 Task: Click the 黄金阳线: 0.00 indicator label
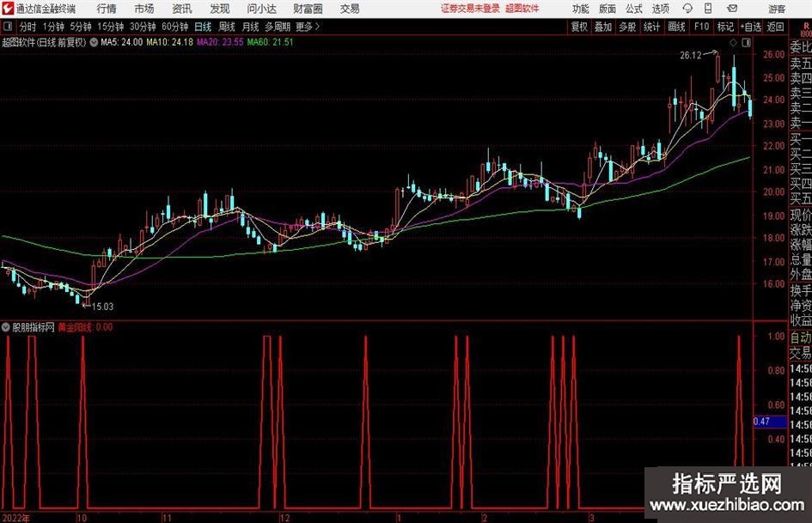coord(85,327)
